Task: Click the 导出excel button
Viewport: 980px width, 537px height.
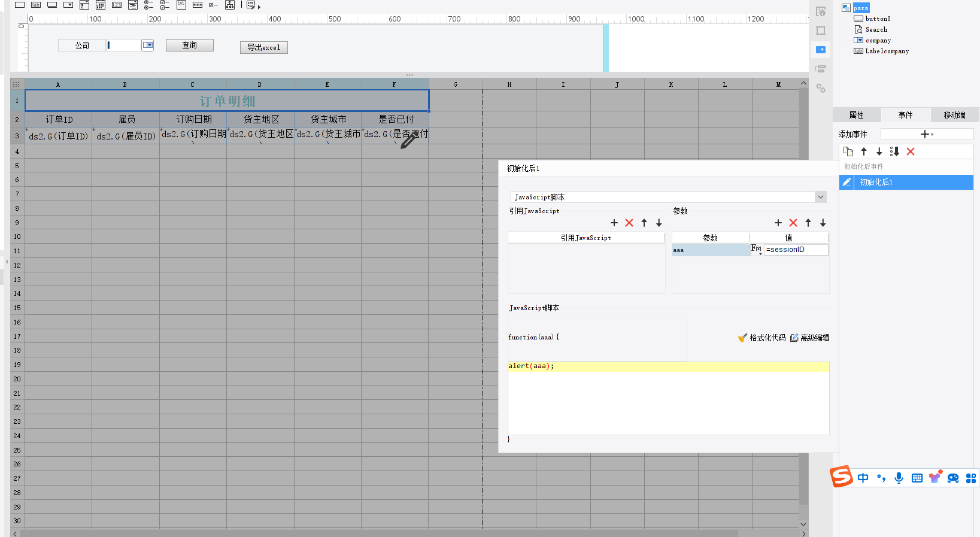Action: (264, 47)
